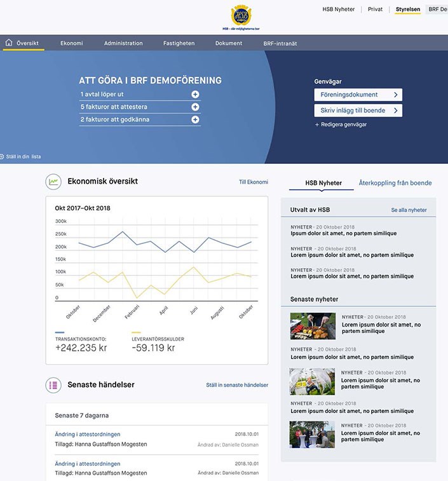Open the market vegetables news thumbnail

coord(313,326)
